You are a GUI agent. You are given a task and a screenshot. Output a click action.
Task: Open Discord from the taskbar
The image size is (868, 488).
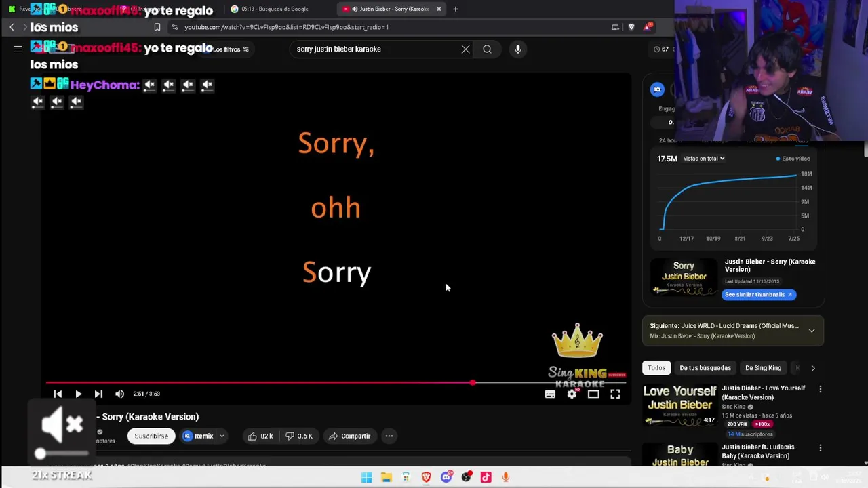click(446, 477)
